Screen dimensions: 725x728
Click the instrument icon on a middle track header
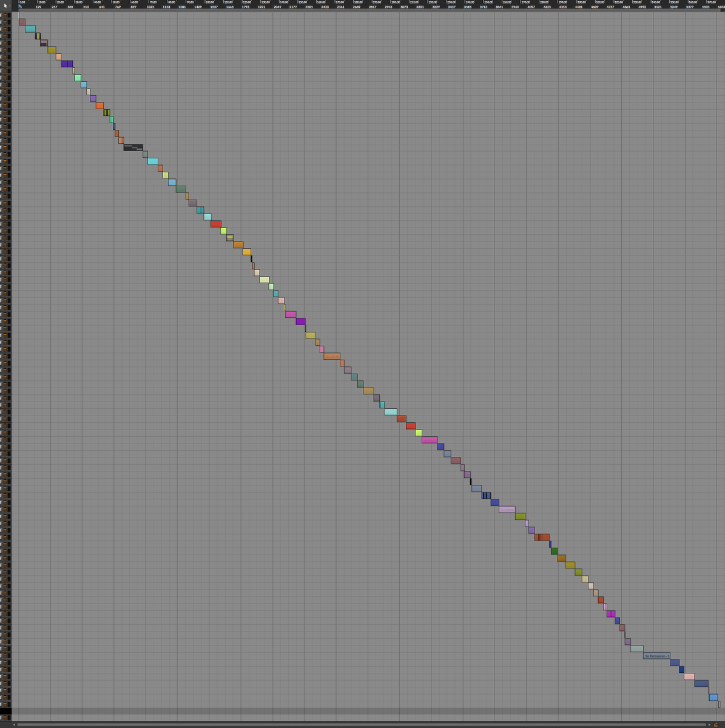pyautogui.click(x=5, y=364)
